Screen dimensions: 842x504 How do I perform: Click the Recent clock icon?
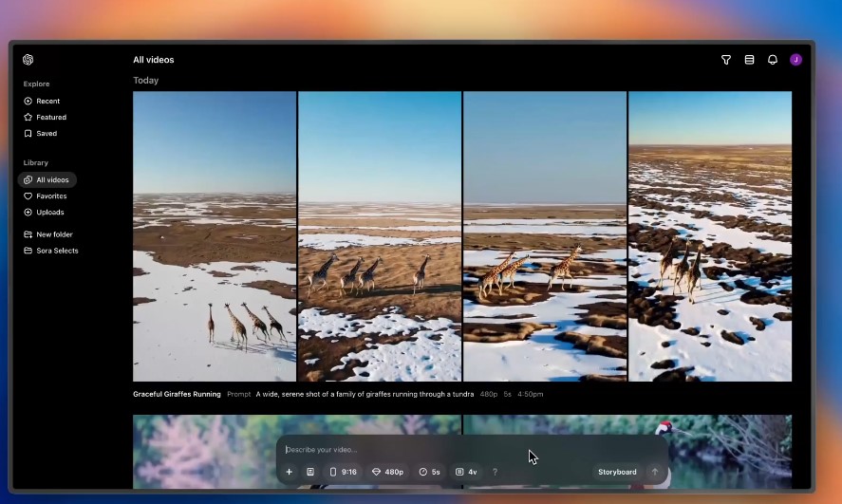tap(28, 101)
